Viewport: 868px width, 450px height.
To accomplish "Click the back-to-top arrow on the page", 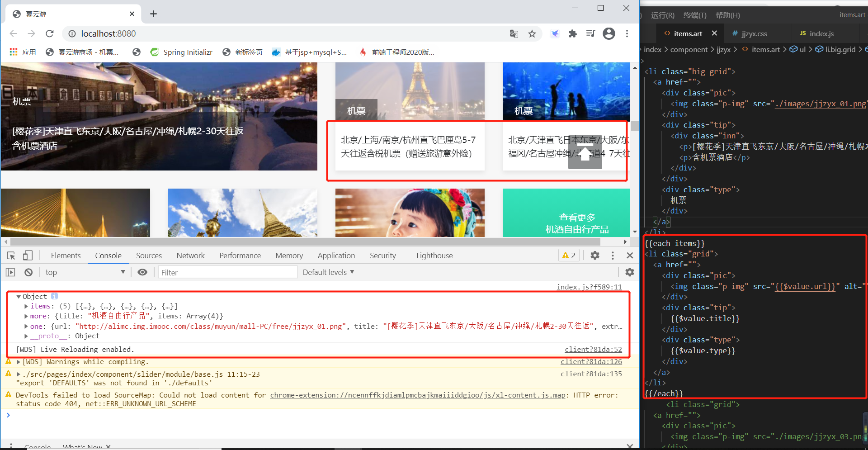I will 585,152.
